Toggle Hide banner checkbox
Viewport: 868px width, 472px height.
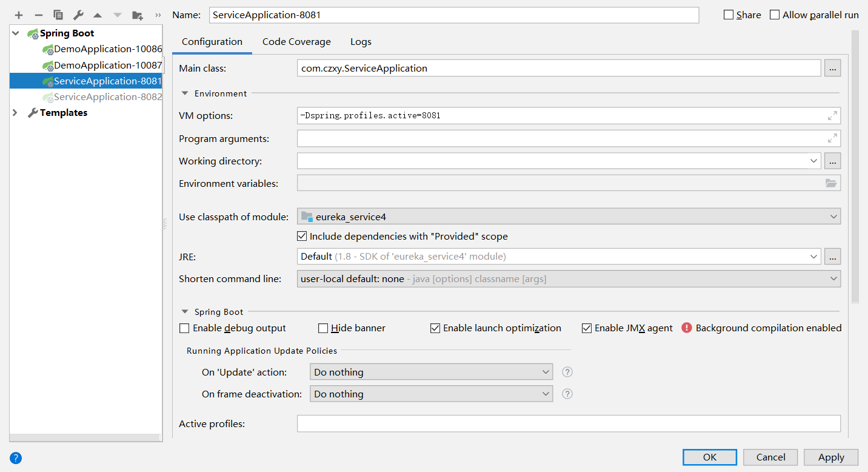(x=323, y=328)
